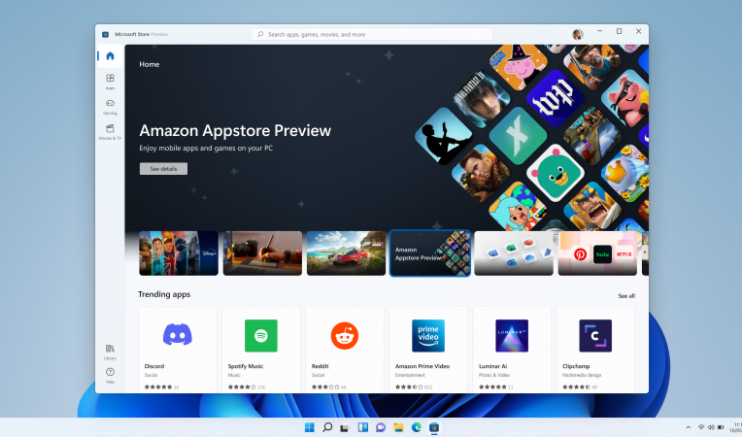This screenshot has width=742, height=437.
Task: Open Task View on the taskbar
Action: 344,428
